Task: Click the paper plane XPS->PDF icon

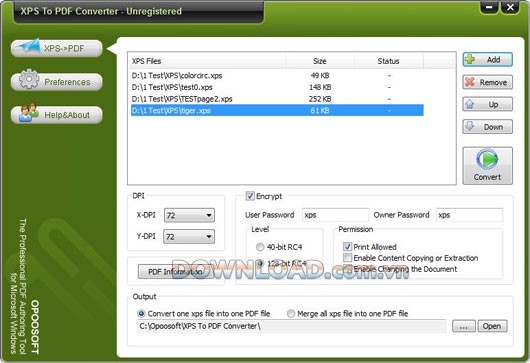Action: pyautogui.click(x=29, y=45)
